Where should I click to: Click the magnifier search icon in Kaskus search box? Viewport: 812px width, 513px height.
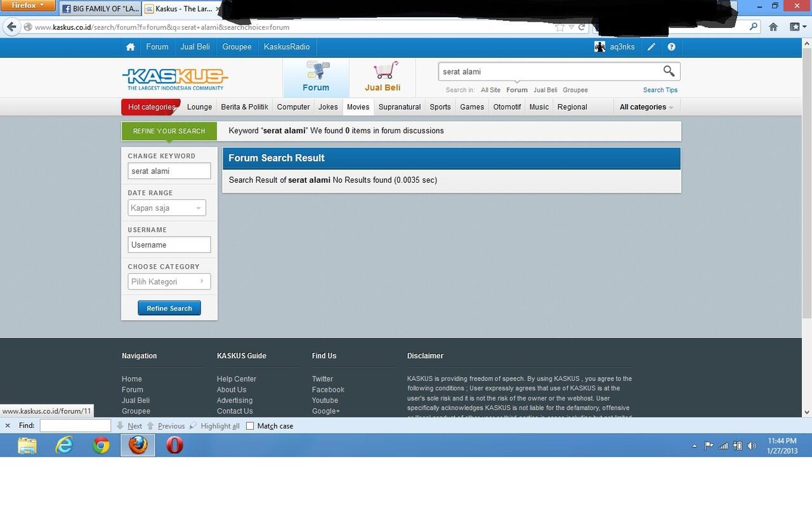coord(669,71)
